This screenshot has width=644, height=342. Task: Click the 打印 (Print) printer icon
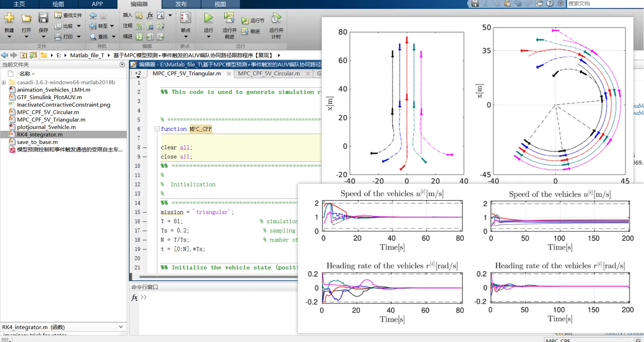tap(58, 37)
